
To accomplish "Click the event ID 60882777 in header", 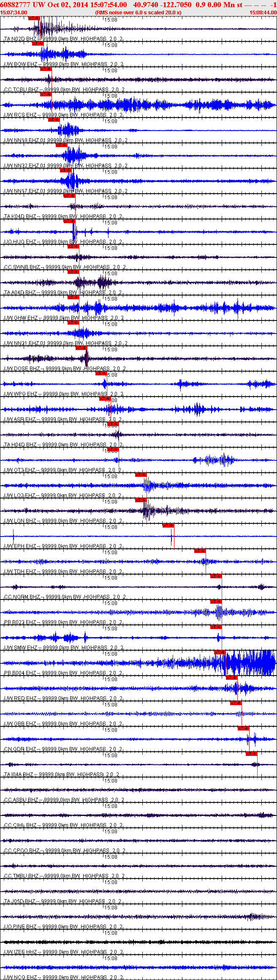I will tap(15, 5).
